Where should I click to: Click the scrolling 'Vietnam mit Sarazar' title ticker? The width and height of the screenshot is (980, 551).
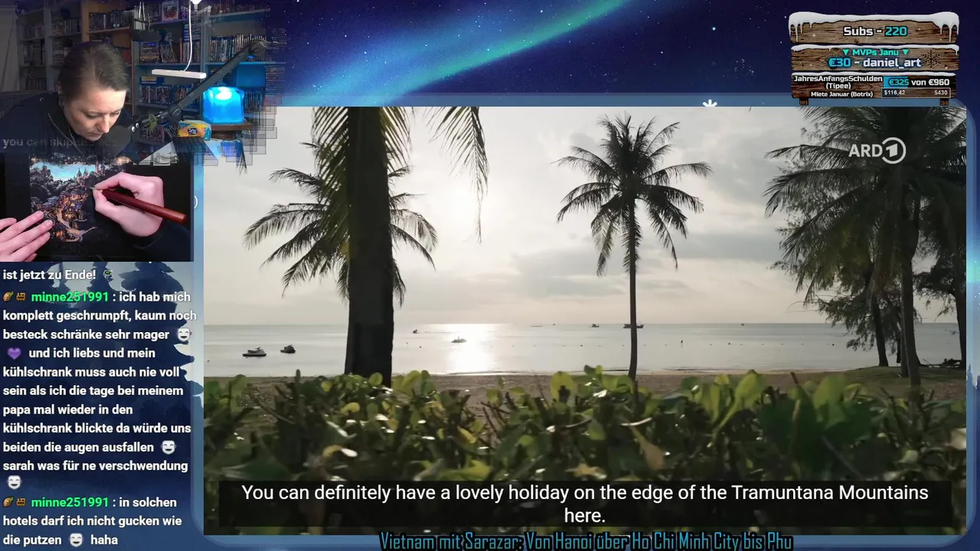tap(586, 542)
